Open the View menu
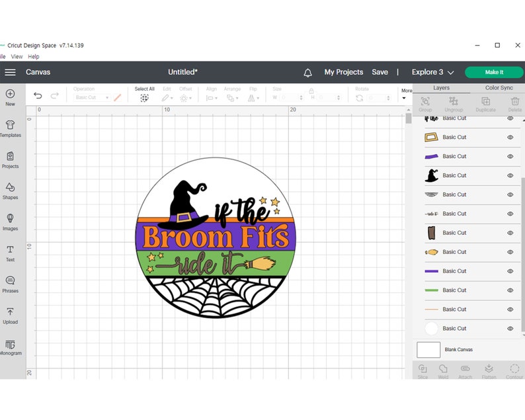The height and width of the screenshot is (420, 525). (x=17, y=57)
